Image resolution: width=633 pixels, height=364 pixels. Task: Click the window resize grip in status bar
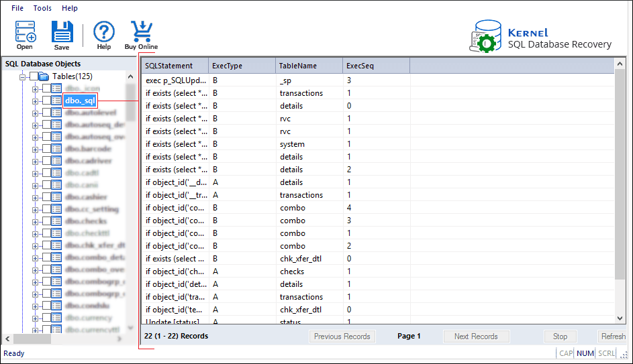[x=624, y=355]
